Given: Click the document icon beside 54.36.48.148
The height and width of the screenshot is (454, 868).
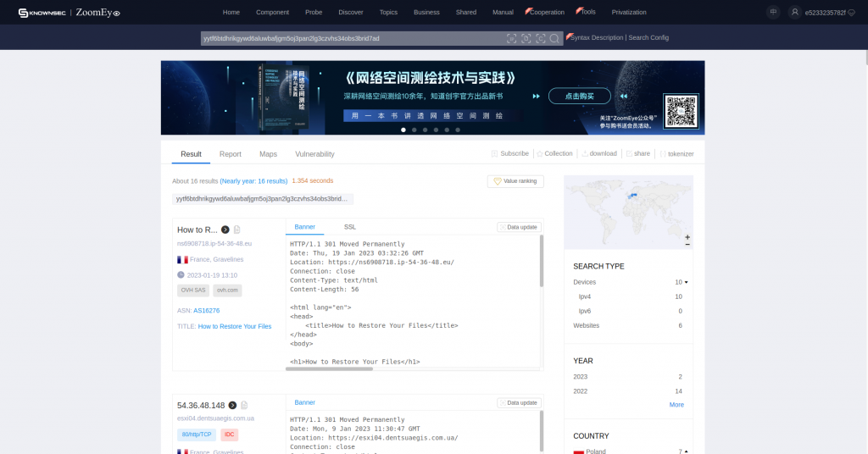Looking at the screenshot, I should tap(244, 406).
